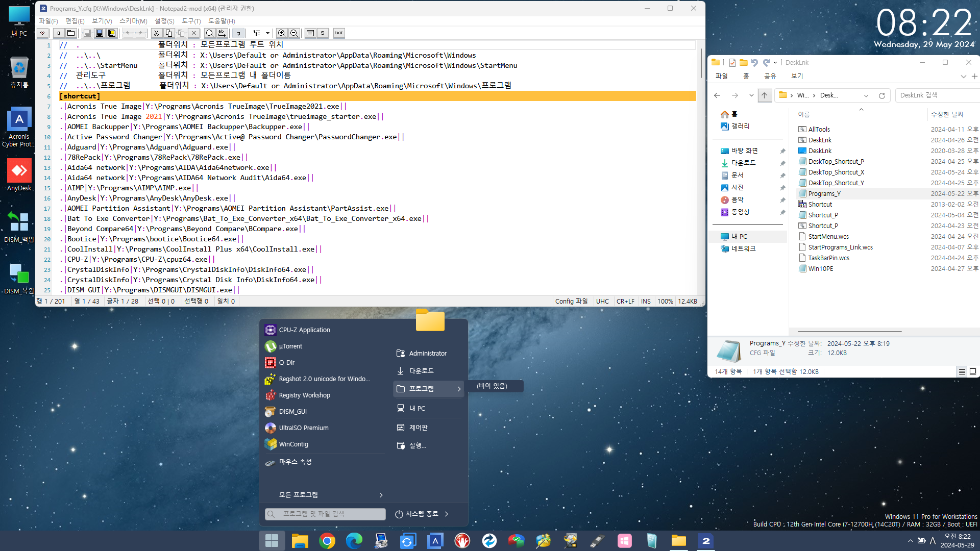This screenshot has height=551, width=980.
Task: Click the EXIT toolbar button
Action: (x=339, y=33)
